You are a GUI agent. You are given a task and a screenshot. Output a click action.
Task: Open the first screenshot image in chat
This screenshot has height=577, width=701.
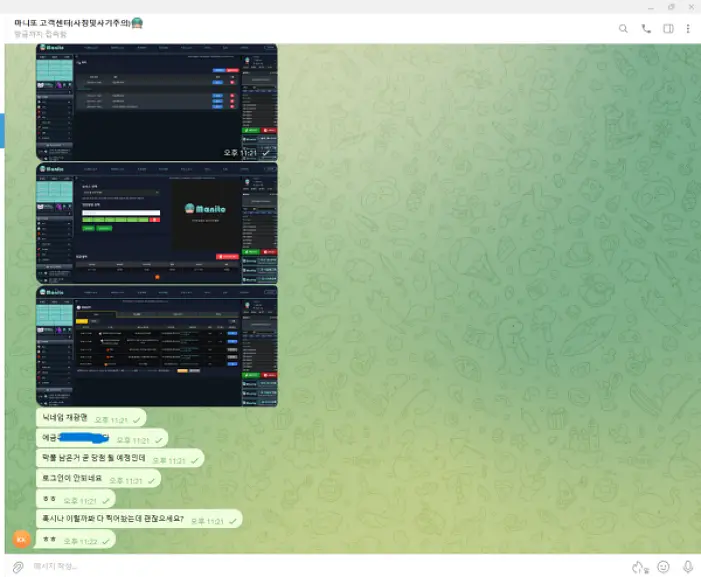156,102
